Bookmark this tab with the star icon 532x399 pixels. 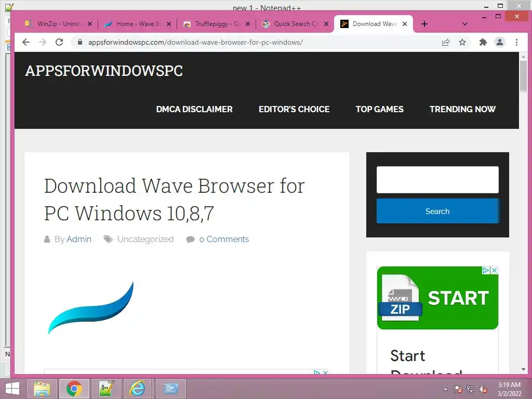(462, 42)
